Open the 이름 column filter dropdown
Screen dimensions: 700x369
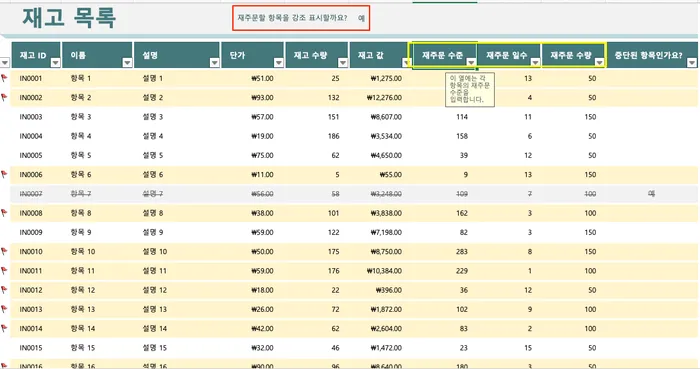coord(127,62)
